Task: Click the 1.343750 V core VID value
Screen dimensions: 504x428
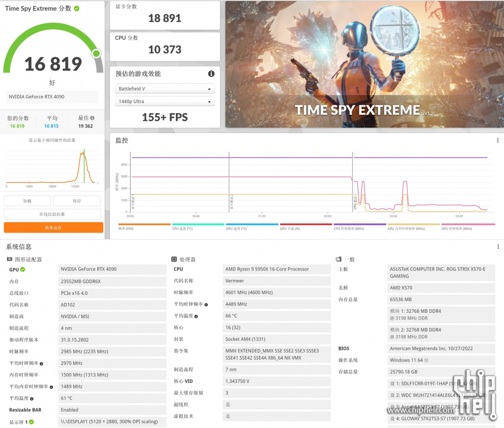Action: (277, 381)
